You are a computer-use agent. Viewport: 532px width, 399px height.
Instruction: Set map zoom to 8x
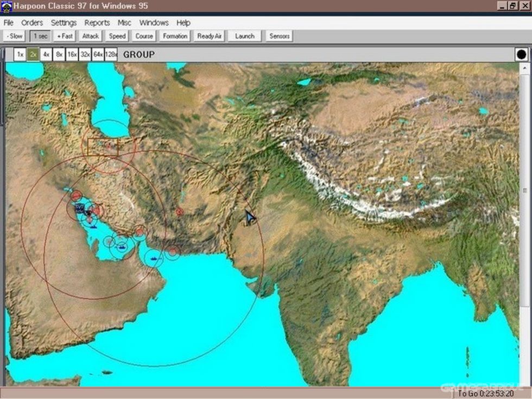coord(59,54)
